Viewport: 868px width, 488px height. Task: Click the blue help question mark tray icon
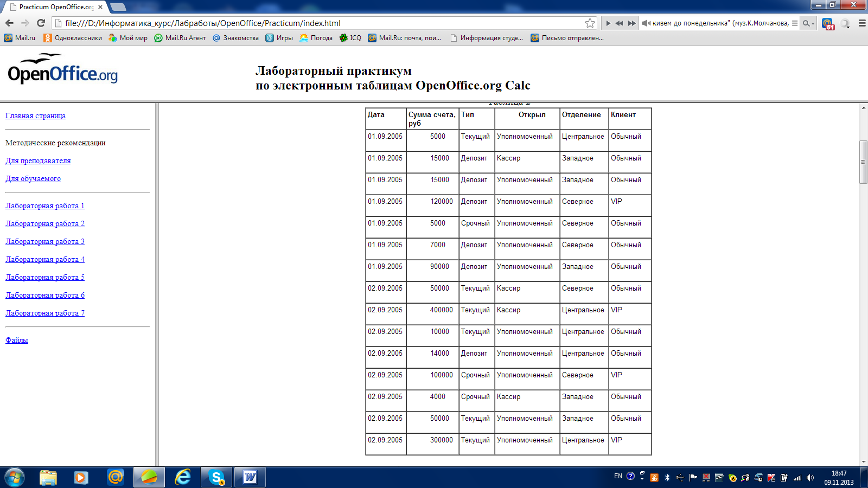[x=630, y=476]
